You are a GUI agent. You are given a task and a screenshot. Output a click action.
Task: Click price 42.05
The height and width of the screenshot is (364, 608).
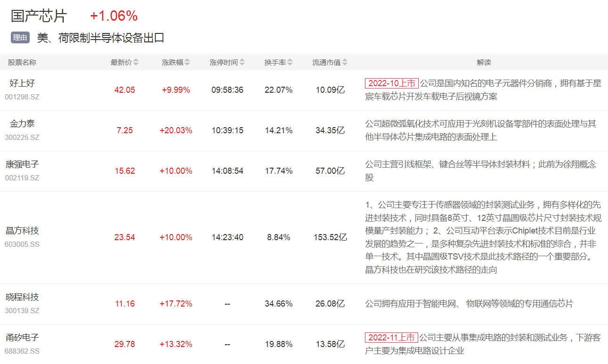pyautogui.click(x=125, y=90)
